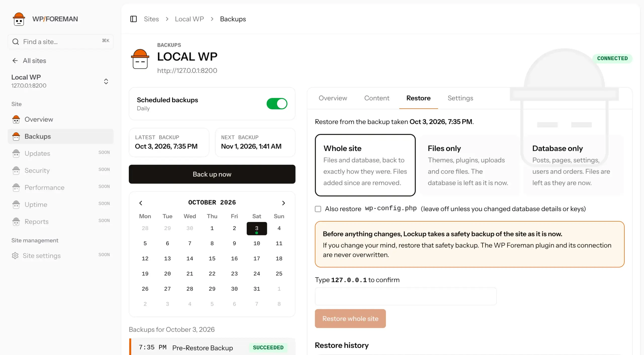Click the site URL http://127.0.0.1:8200
Image resolution: width=644 pixels, height=355 pixels.
(x=187, y=71)
